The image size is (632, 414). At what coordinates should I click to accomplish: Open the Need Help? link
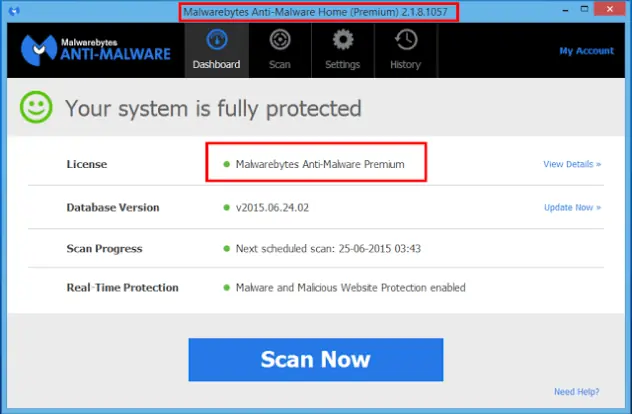[576, 391]
